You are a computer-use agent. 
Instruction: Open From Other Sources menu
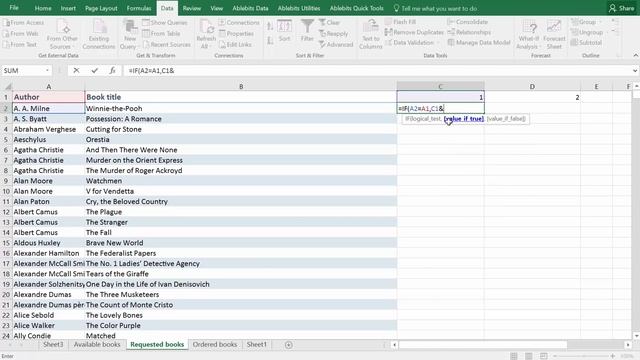[62, 35]
